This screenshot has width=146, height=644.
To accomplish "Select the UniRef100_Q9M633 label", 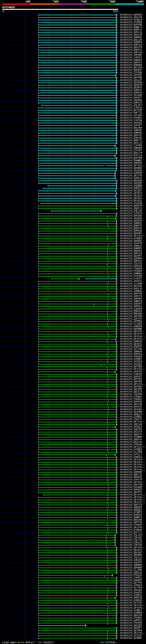I will (x=131, y=261).
